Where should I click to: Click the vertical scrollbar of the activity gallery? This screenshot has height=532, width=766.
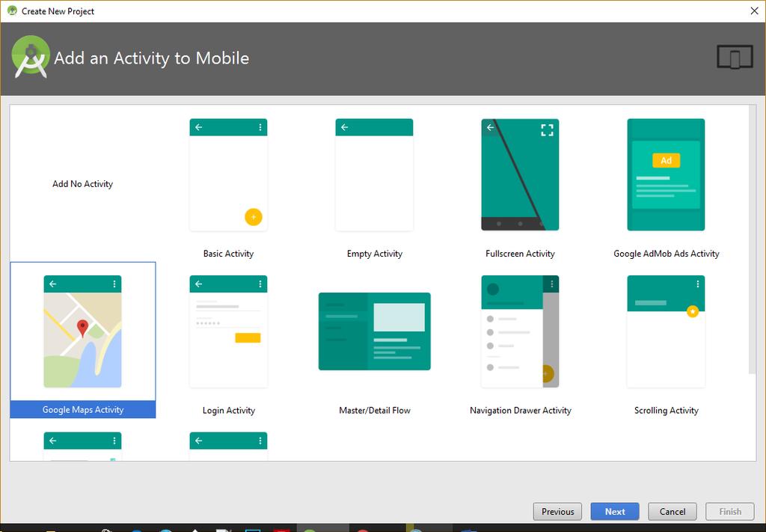(752, 239)
